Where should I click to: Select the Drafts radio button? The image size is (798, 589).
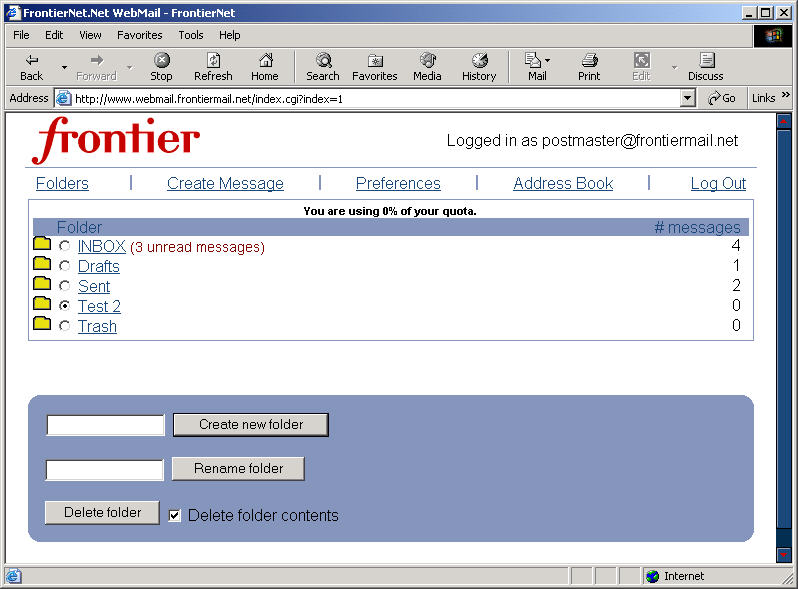65,266
